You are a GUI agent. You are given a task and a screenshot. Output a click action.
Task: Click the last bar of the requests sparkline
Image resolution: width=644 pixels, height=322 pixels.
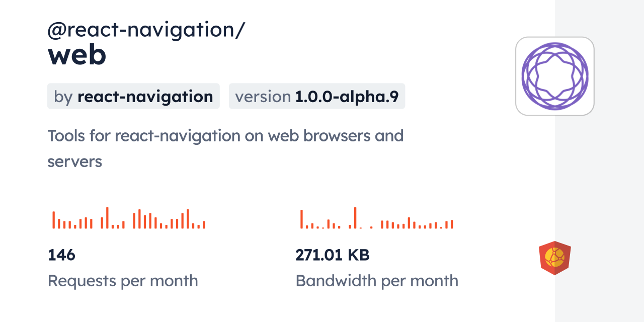pos(204,225)
